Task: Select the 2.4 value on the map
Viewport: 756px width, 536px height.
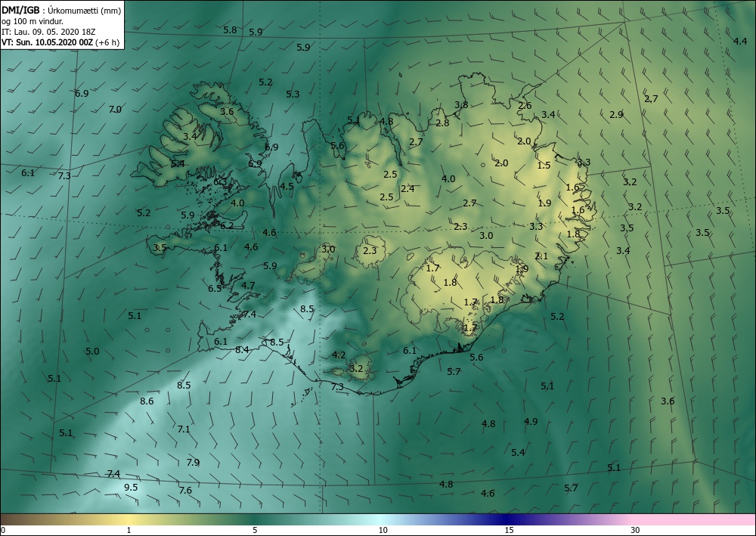Action: [x=407, y=189]
